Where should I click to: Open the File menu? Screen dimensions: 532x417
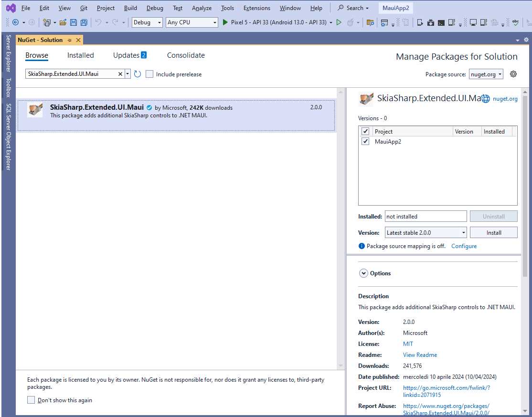[x=26, y=8]
